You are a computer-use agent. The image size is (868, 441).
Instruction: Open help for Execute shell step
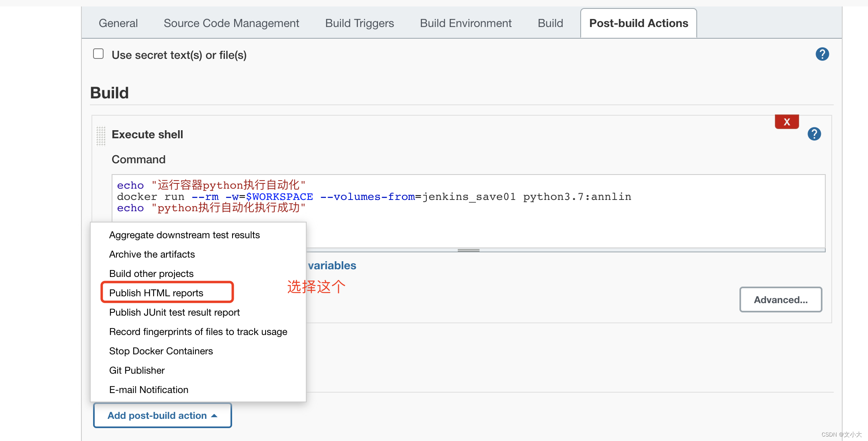(x=814, y=134)
